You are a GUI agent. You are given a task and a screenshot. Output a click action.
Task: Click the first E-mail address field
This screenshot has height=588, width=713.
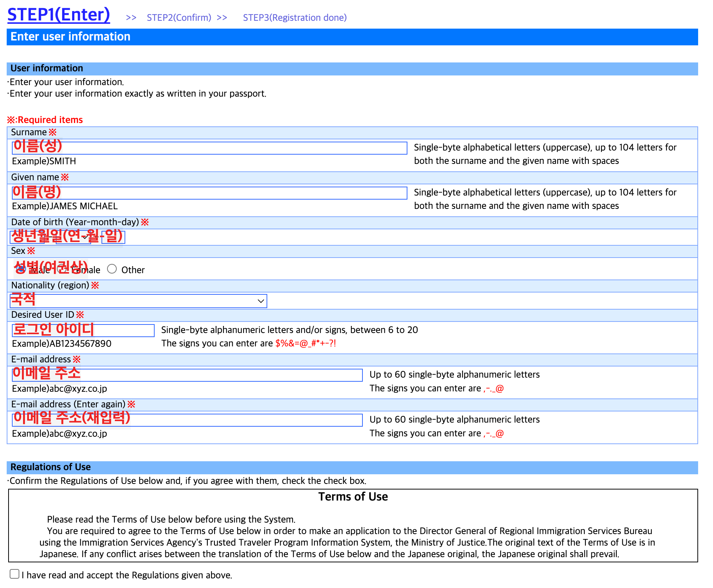point(187,375)
